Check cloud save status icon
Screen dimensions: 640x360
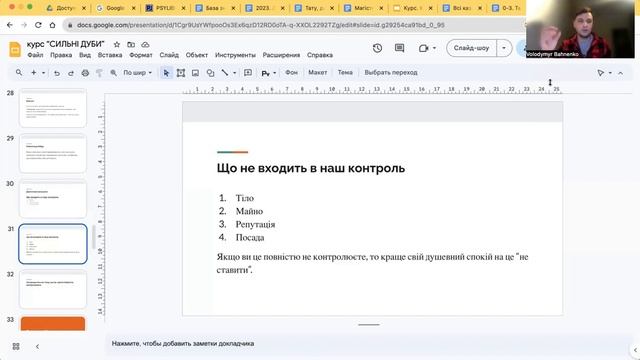[145, 44]
